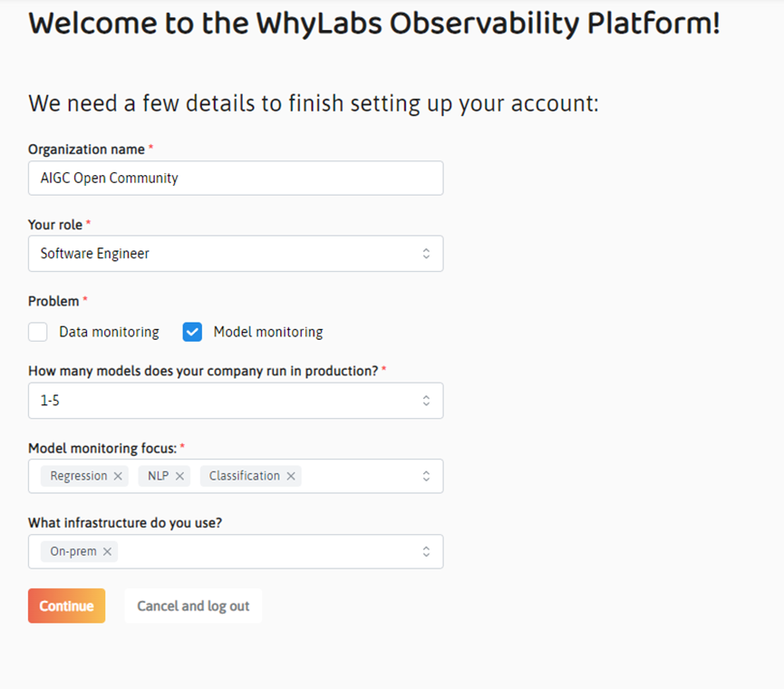
Task: Open the 1-5 models count dropdown
Action: 227,401
